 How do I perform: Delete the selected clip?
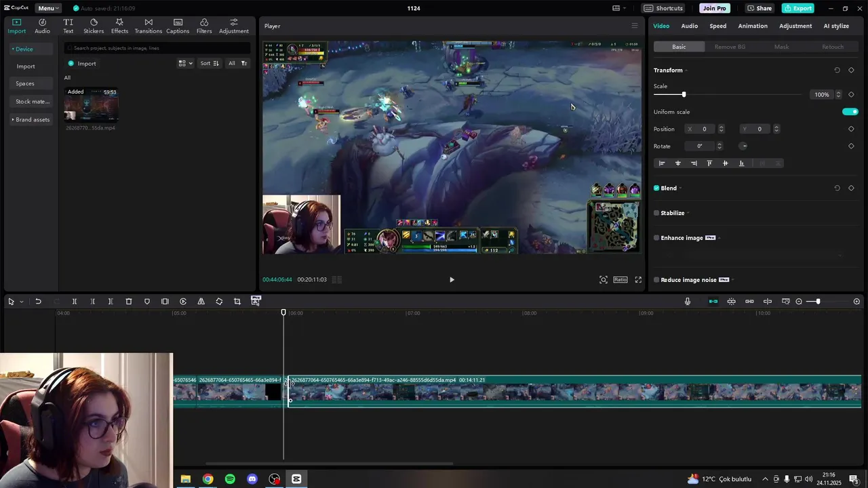coord(129,302)
